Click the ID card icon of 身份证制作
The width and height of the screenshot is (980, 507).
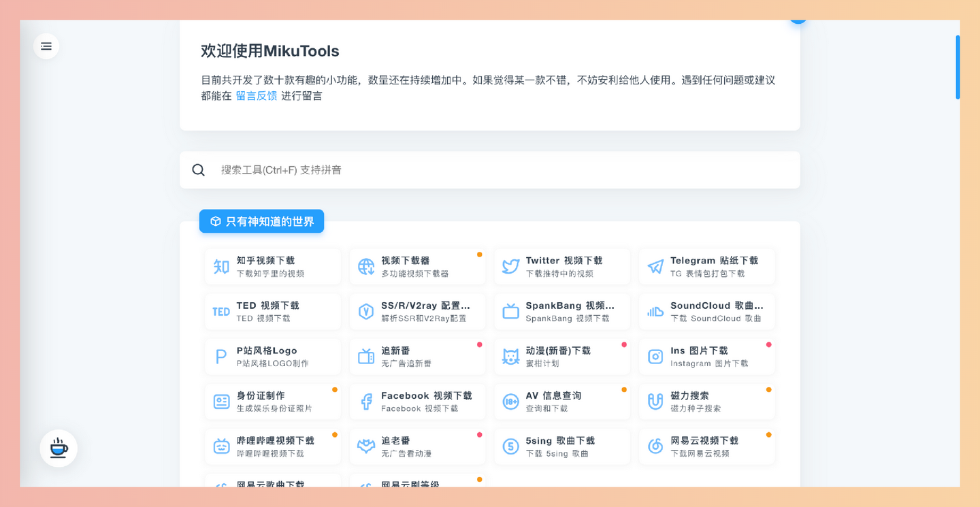[x=221, y=402]
